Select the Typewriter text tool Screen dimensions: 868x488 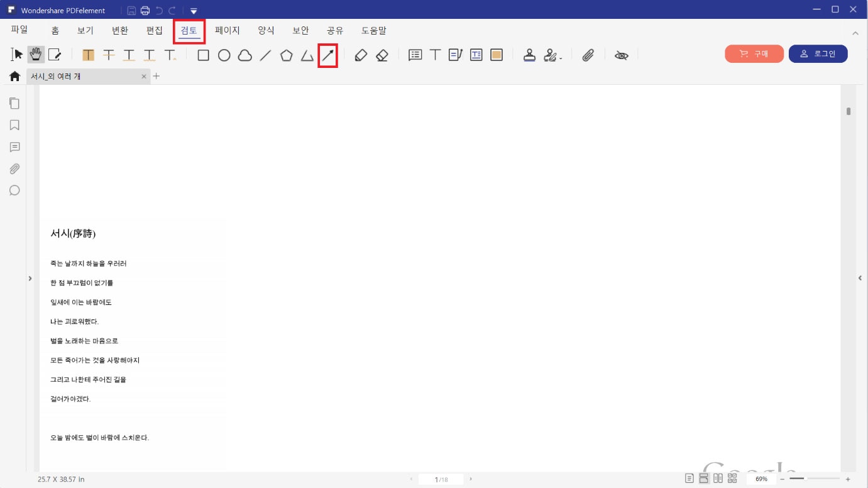tap(435, 55)
